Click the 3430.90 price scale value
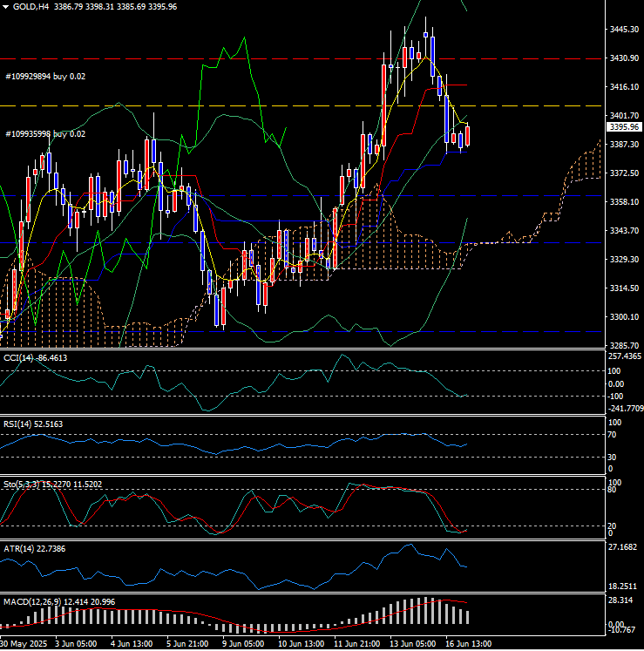The image size is (644, 651). click(x=624, y=58)
